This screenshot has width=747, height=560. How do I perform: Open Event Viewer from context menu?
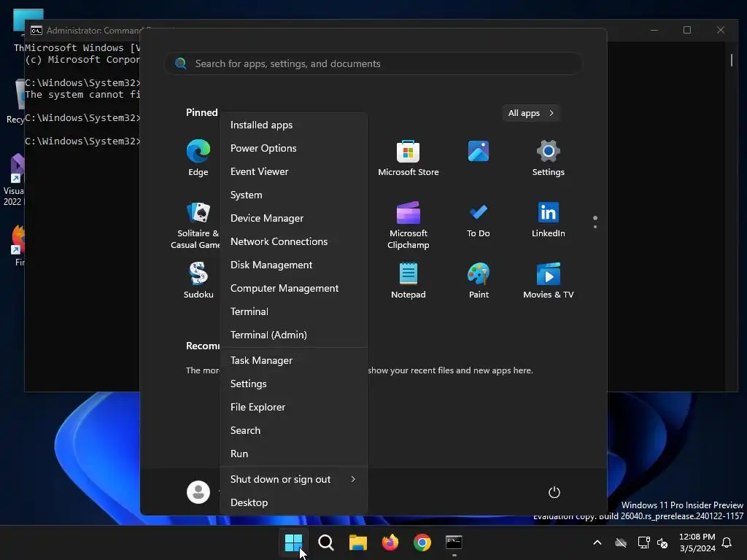click(293, 171)
